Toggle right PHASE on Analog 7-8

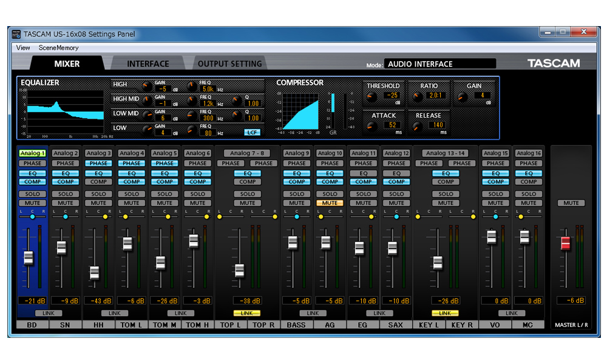(x=263, y=163)
